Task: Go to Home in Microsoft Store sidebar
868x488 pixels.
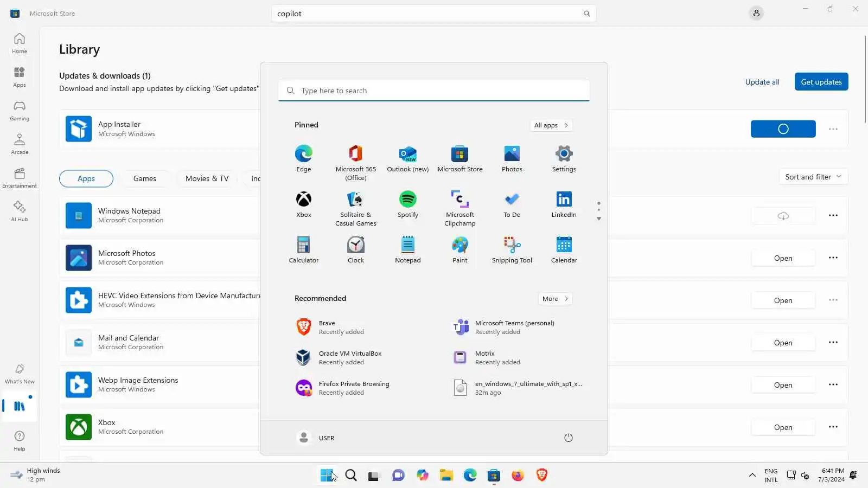Action: point(20,43)
